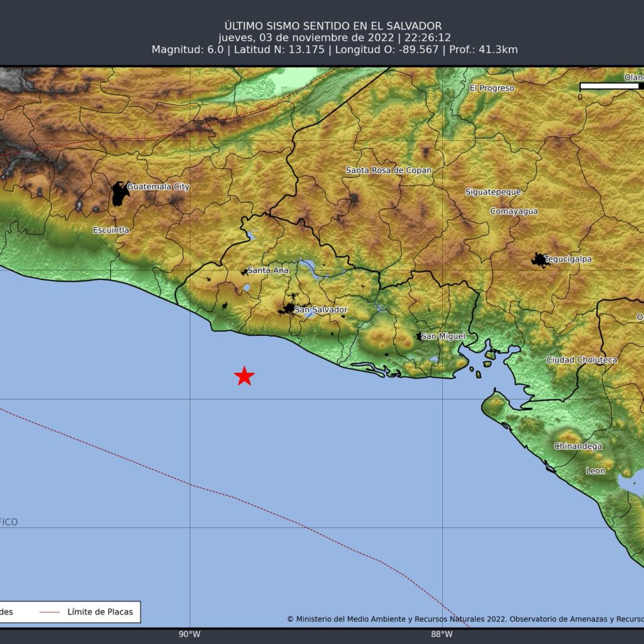Click the Ciudad Choluteca label

[x=581, y=360]
